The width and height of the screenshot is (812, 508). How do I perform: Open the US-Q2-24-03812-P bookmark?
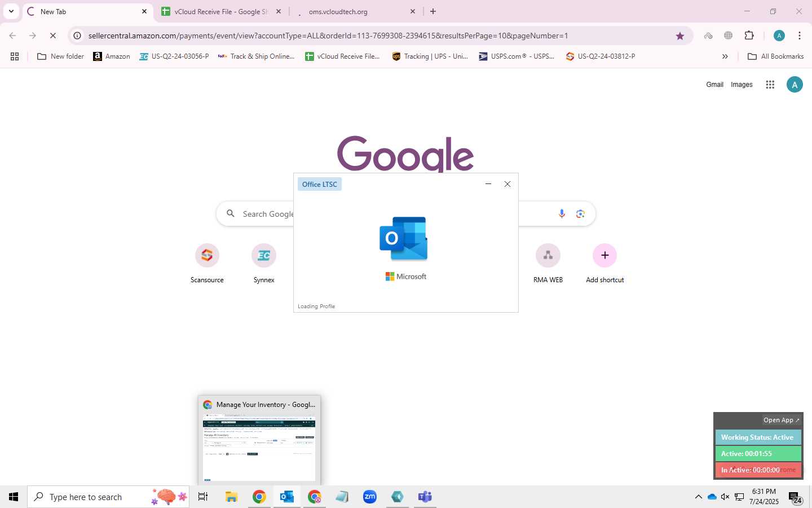pyautogui.click(x=601, y=56)
